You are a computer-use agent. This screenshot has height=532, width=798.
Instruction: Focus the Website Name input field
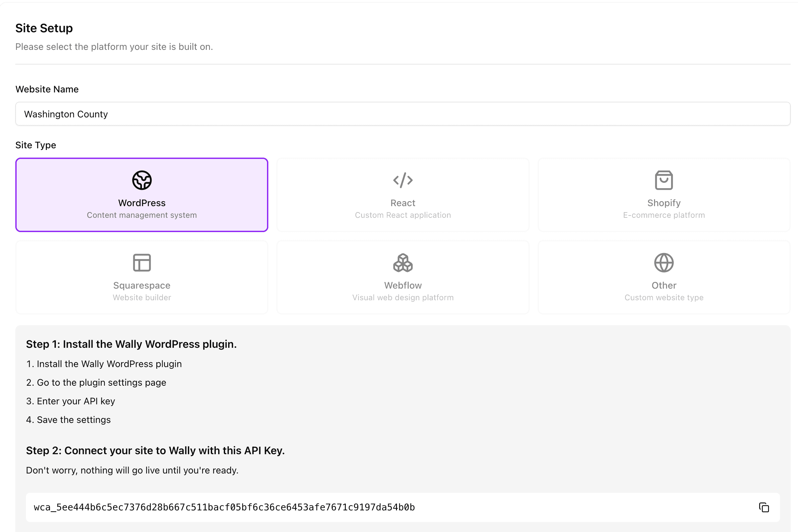click(403, 114)
